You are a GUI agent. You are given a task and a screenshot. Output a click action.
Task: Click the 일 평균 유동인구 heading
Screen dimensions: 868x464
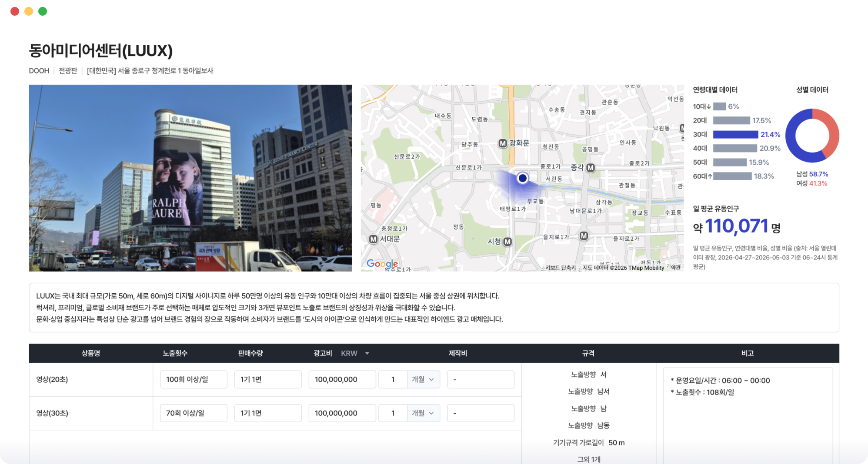coord(716,209)
